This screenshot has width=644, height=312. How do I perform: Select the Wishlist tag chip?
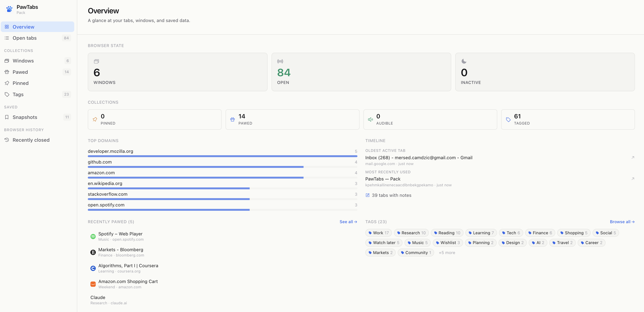coord(448,243)
